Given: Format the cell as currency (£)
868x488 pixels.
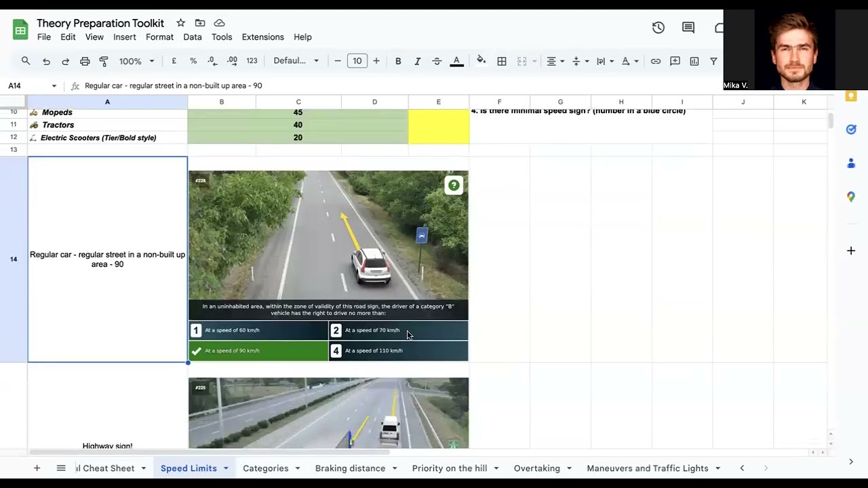Looking at the screenshot, I should tap(174, 61).
